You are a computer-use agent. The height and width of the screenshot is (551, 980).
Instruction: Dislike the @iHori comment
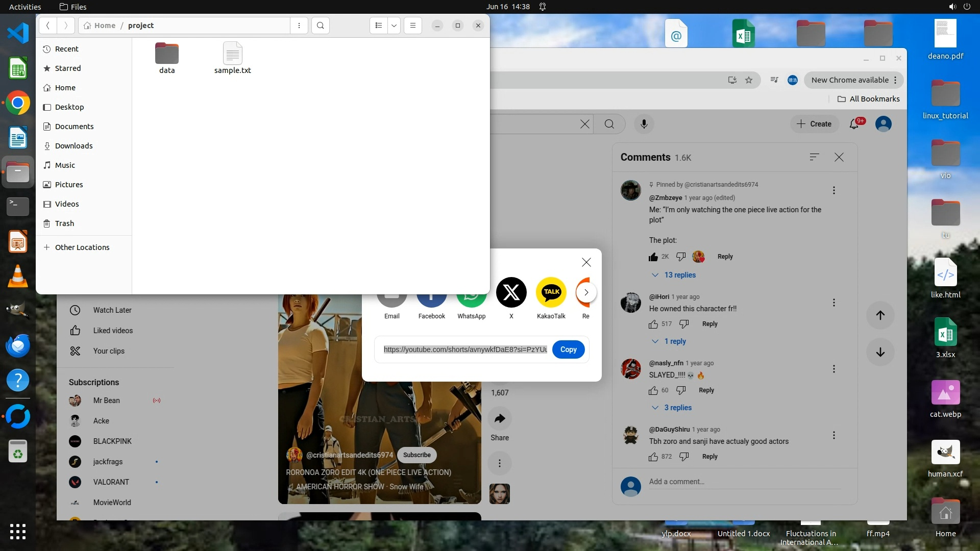click(684, 324)
